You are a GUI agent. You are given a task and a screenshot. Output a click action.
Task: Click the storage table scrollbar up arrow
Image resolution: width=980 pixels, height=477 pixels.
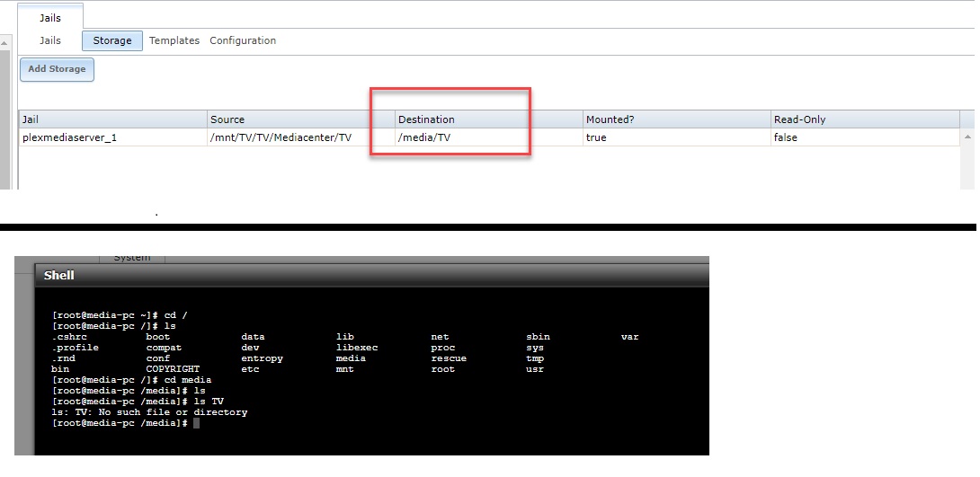(967, 137)
